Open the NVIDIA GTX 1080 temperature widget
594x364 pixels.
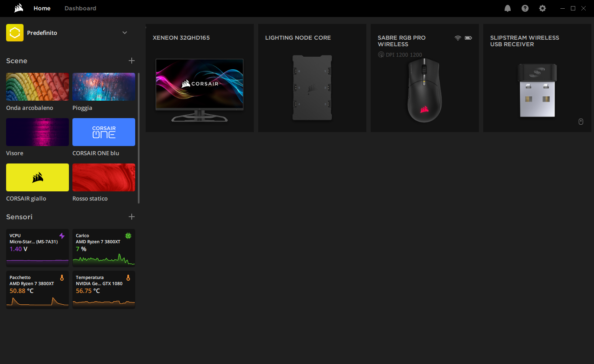coord(104,290)
